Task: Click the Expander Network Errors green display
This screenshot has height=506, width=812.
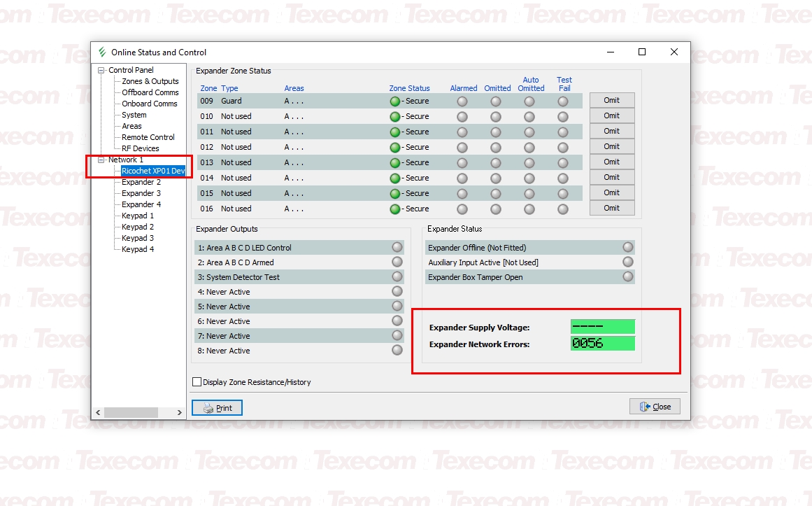Action: pos(602,344)
